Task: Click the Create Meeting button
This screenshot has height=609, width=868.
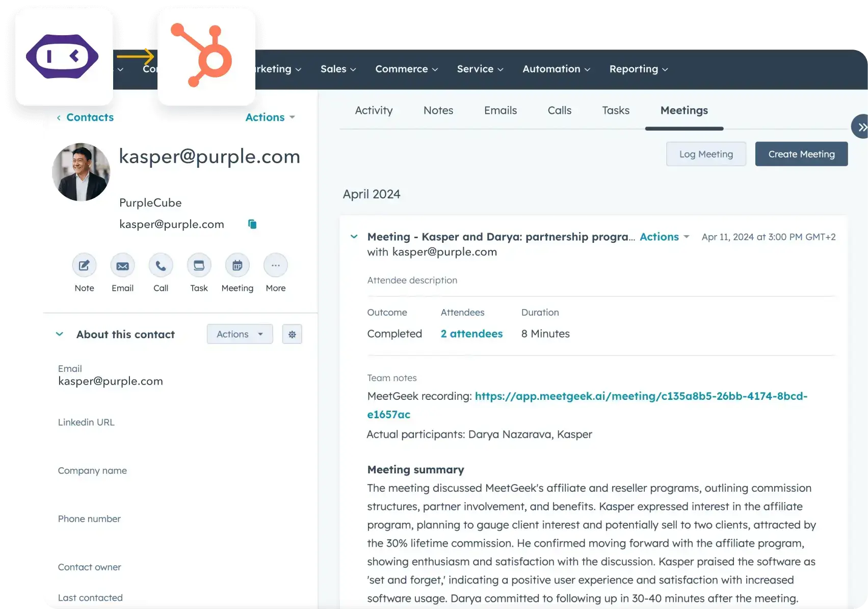Action: tap(801, 154)
